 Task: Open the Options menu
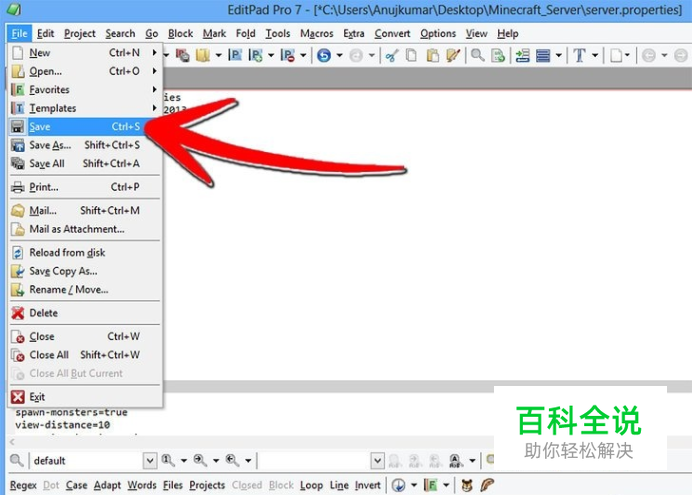438,34
